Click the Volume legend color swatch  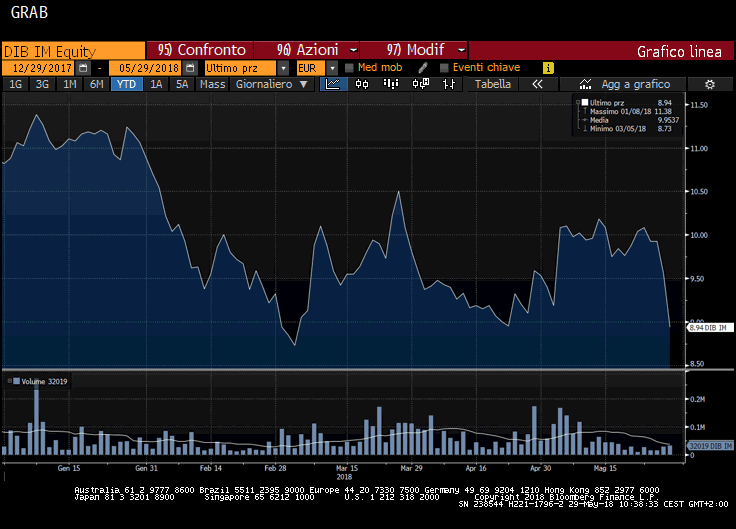(16, 382)
